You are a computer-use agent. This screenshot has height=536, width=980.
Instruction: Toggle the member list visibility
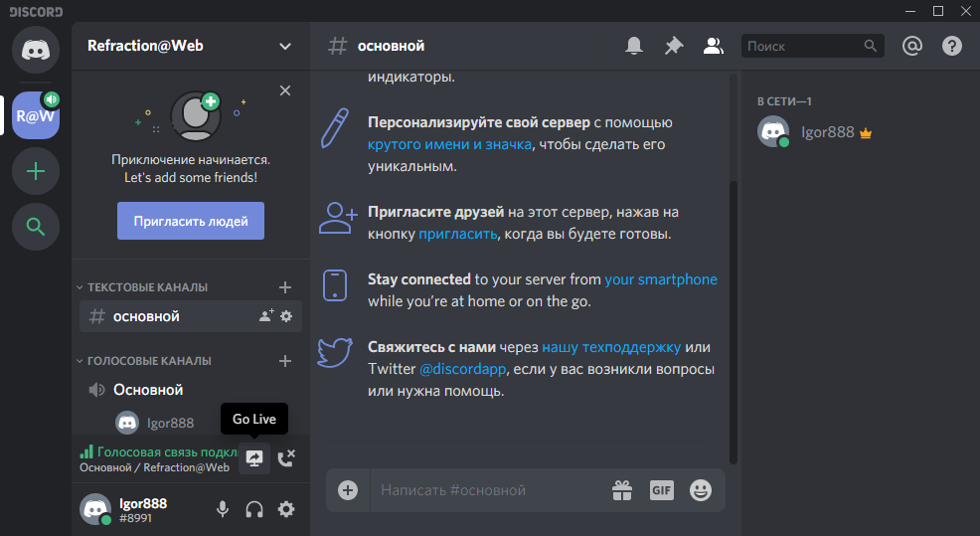tap(713, 46)
